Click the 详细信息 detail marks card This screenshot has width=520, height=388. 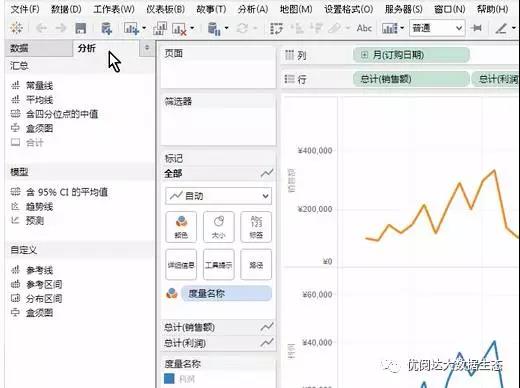pyautogui.click(x=181, y=264)
